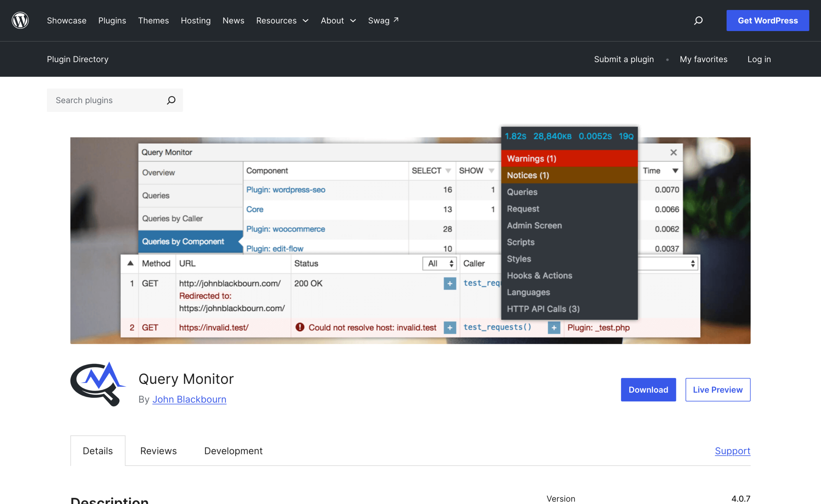The image size is (821, 504).
Task: Submit search with the plugin search icon
Action: click(171, 100)
